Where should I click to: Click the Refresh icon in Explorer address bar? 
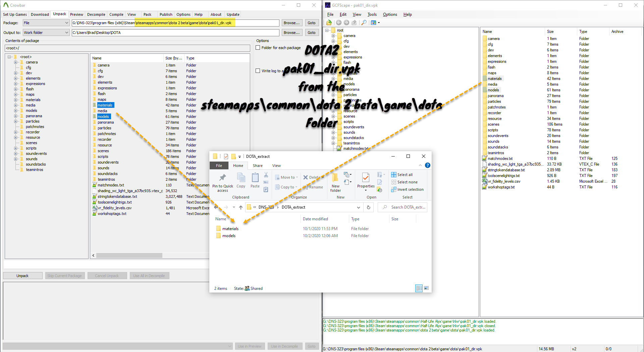369,207
